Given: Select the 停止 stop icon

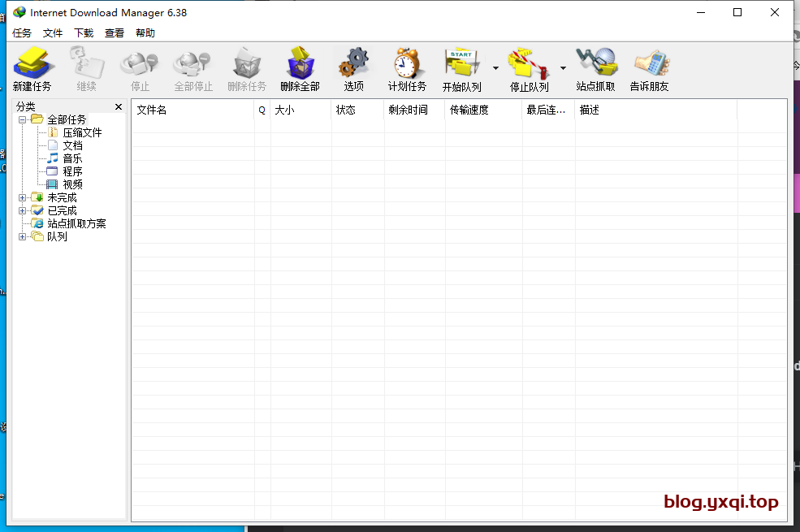Looking at the screenshot, I should (138, 69).
